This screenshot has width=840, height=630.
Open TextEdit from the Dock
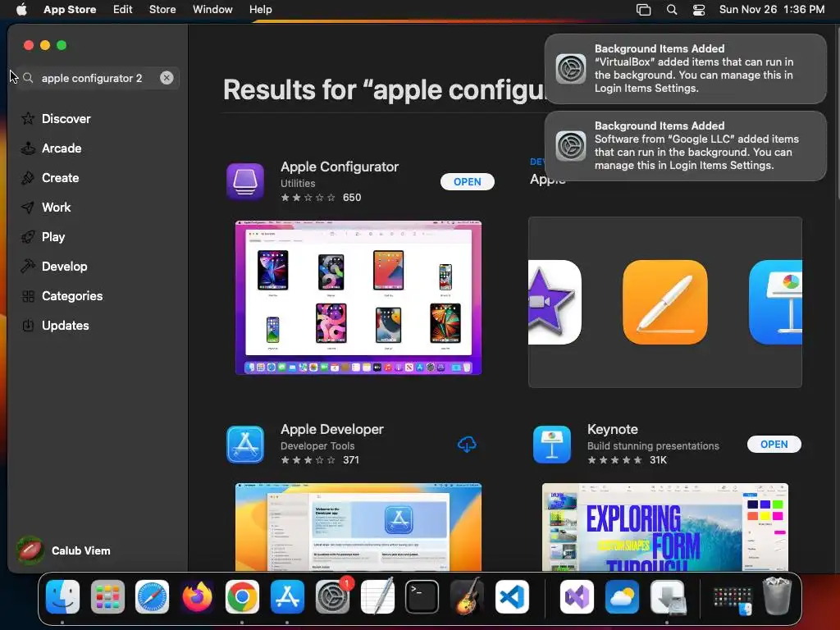tap(377, 597)
